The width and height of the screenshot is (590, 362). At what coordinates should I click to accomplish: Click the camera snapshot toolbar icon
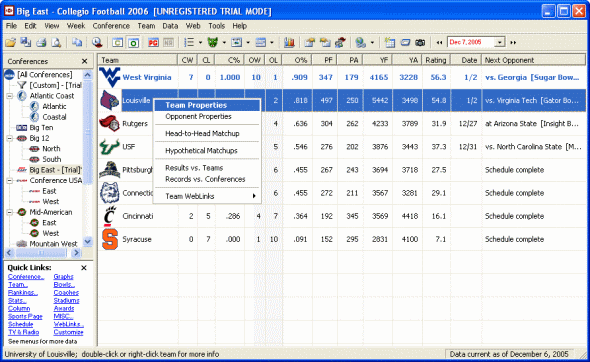420,43
